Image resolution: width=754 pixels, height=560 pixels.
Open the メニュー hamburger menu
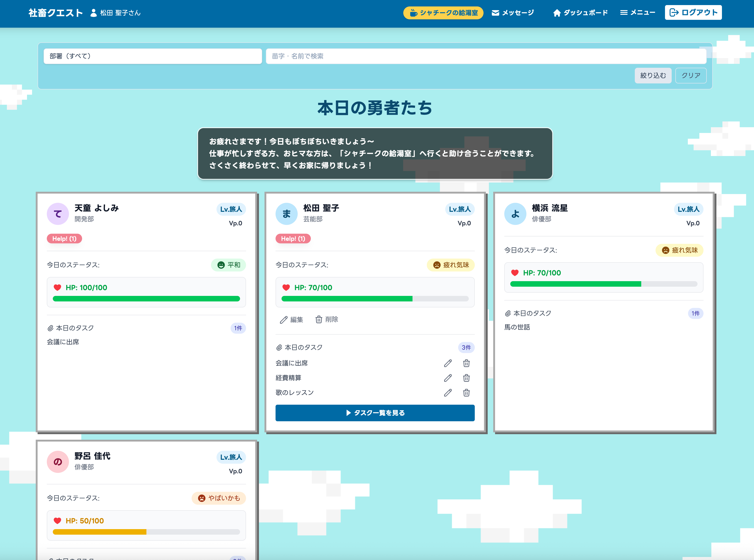coord(637,12)
